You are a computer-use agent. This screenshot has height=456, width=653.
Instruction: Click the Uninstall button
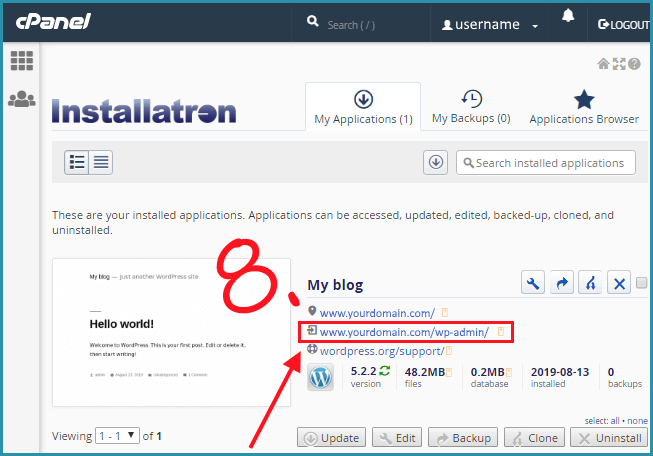click(609, 438)
